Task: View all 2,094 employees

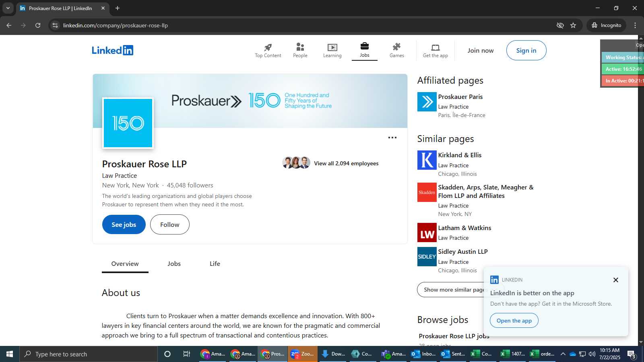Action: (x=346, y=163)
